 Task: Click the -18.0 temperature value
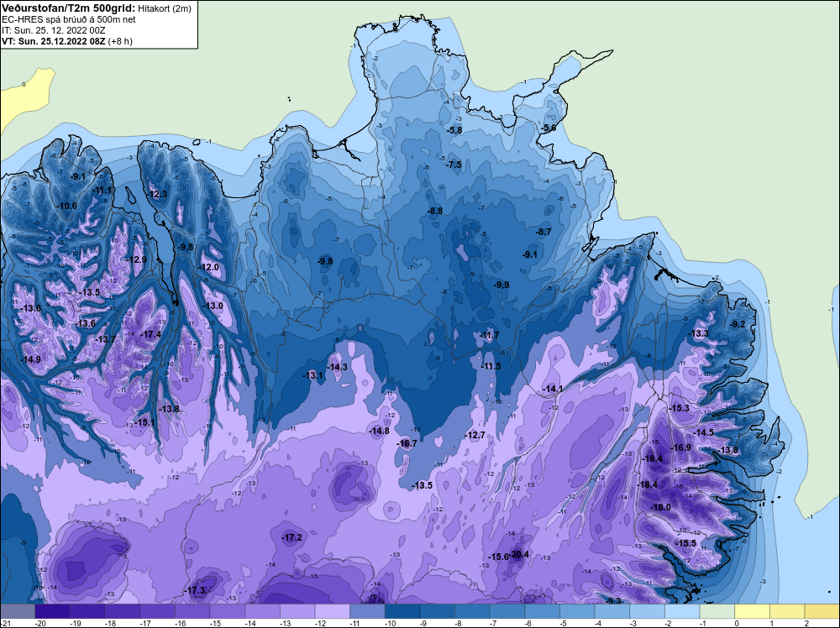point(660,507)
